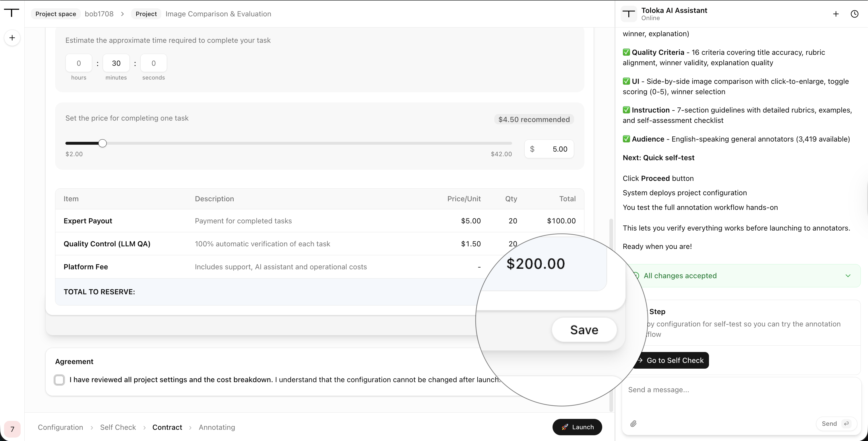Click the Send a message text box
Screen dimensions: 868x441
(x=741, y=396)
